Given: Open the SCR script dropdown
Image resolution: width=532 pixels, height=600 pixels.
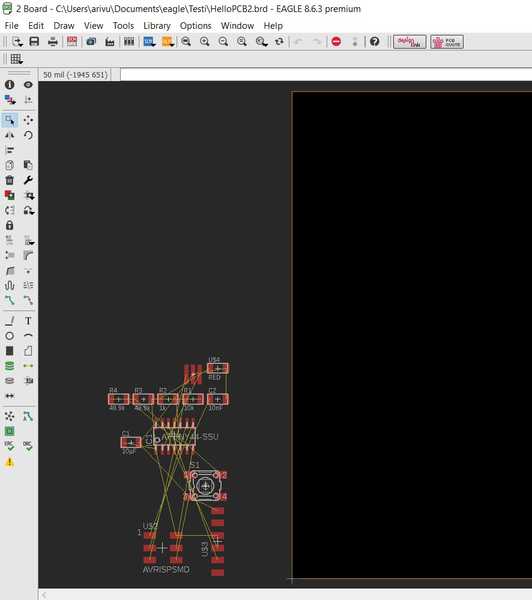Looking at the screenshot, I should point(149,41).
